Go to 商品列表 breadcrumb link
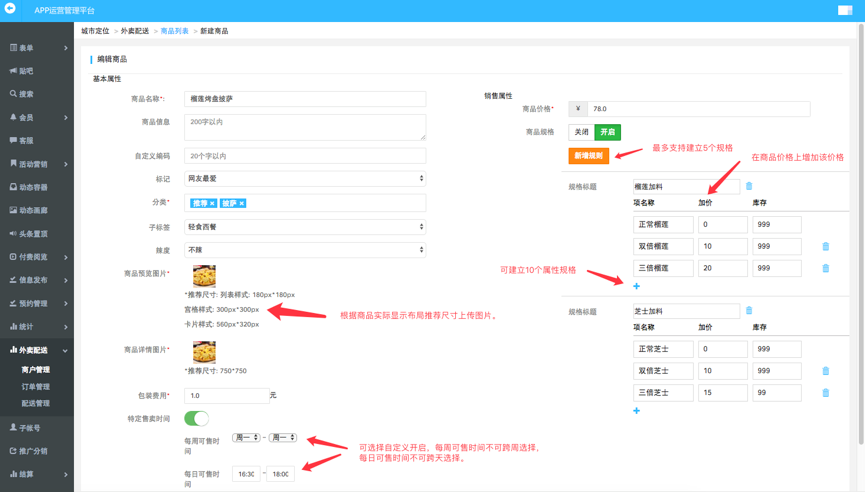This screenshot has height=492, width=865. pos(174,31)
